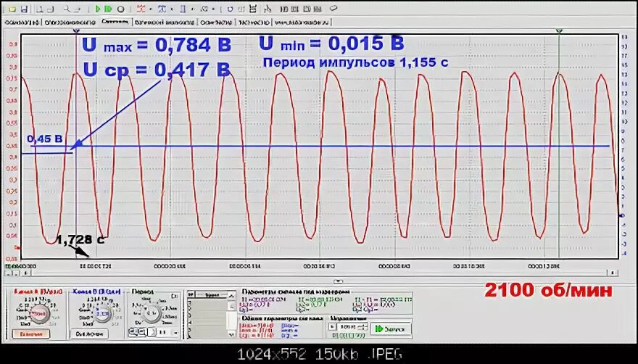
Task: Click the green double-play toolbar icon
Action: [x=108, y=9]
